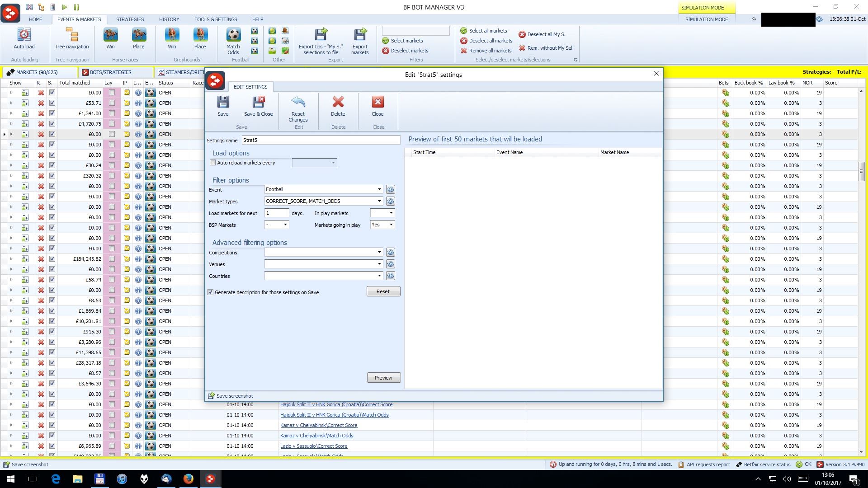Viewport: 868px width, 488px height.
Task: Click Select all markets
Action: click(x=484, y=31)
